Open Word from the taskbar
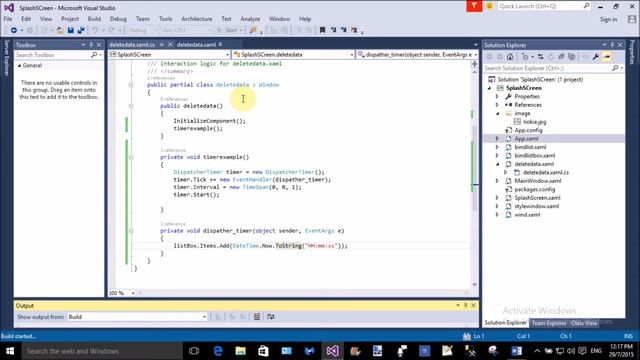 point(516,351)
